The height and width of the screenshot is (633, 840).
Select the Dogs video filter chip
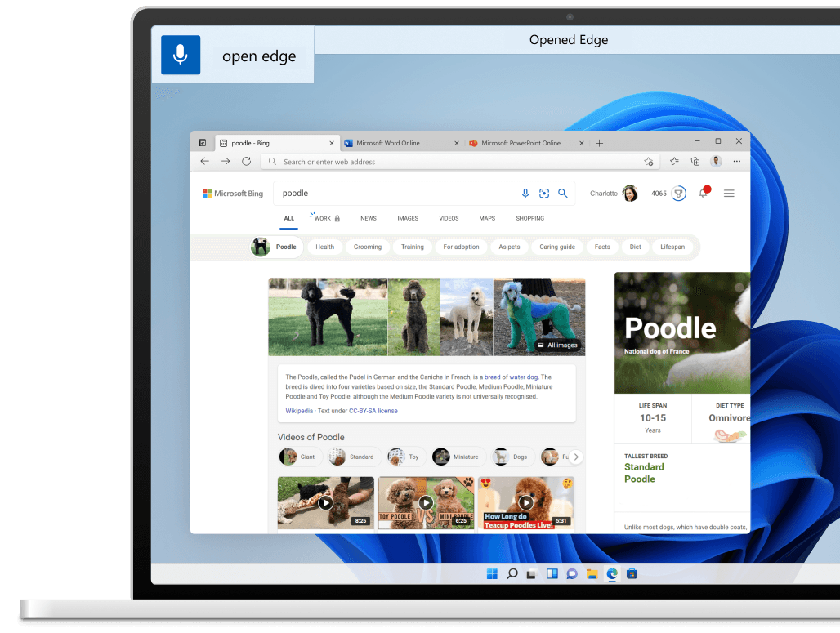point(512,457)
